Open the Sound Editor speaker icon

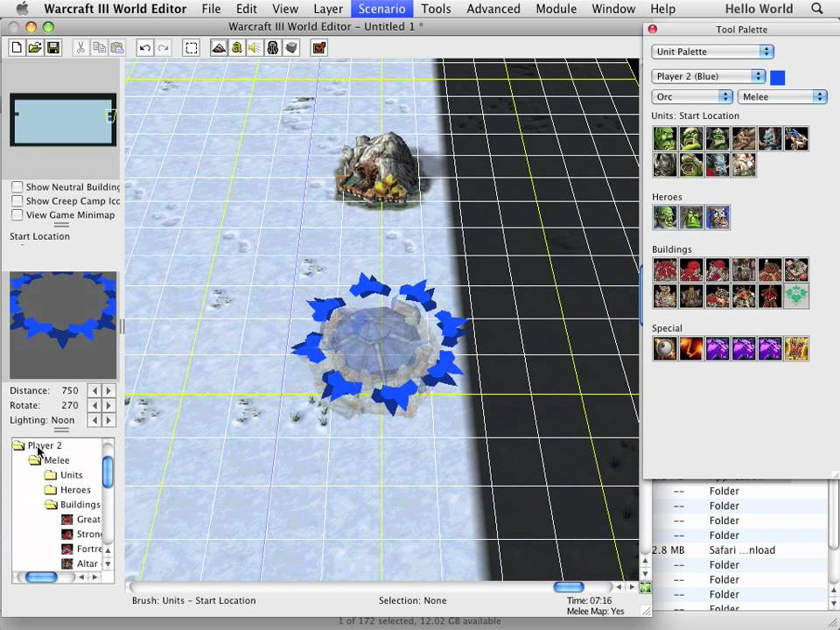pyautogui.click(x=255, y=48)
